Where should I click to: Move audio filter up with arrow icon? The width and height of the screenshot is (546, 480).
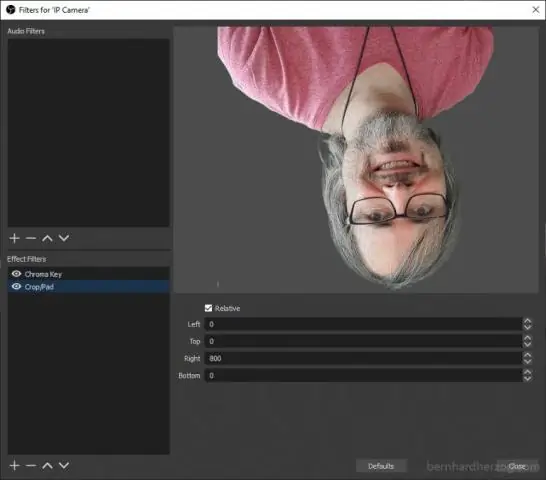(x=47, y=238)
